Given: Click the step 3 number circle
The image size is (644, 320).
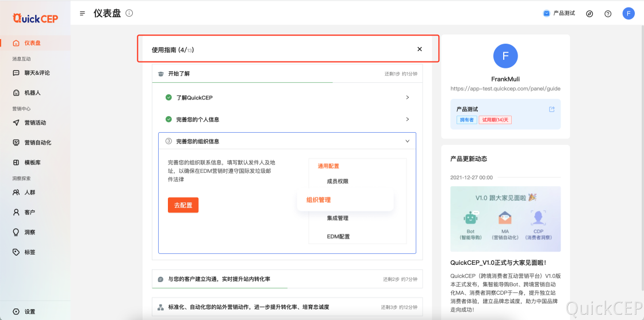Looking at the screenshot, I should 168,141.
